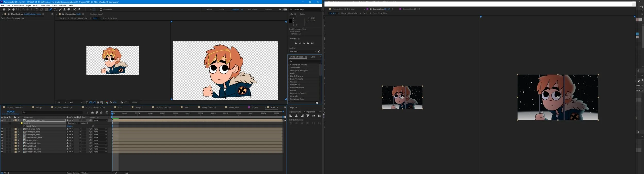Select the Rotation tool
644x174 pixels.
click(37, 9)
